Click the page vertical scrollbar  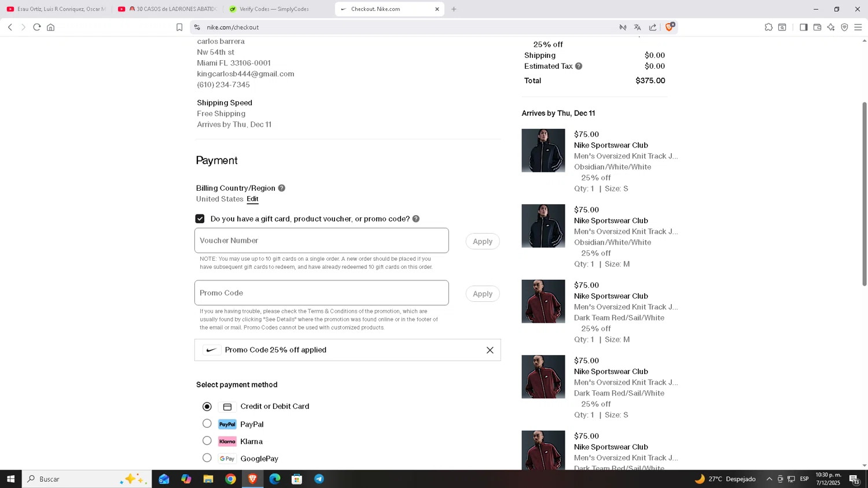tap(865, 194)
